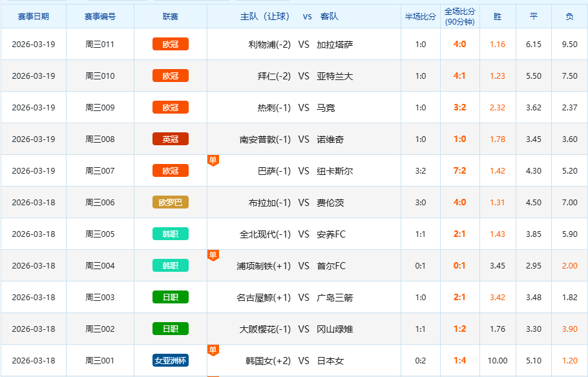
Task: Select the 女亚洲杯 league badge
Action: point(171,360)
